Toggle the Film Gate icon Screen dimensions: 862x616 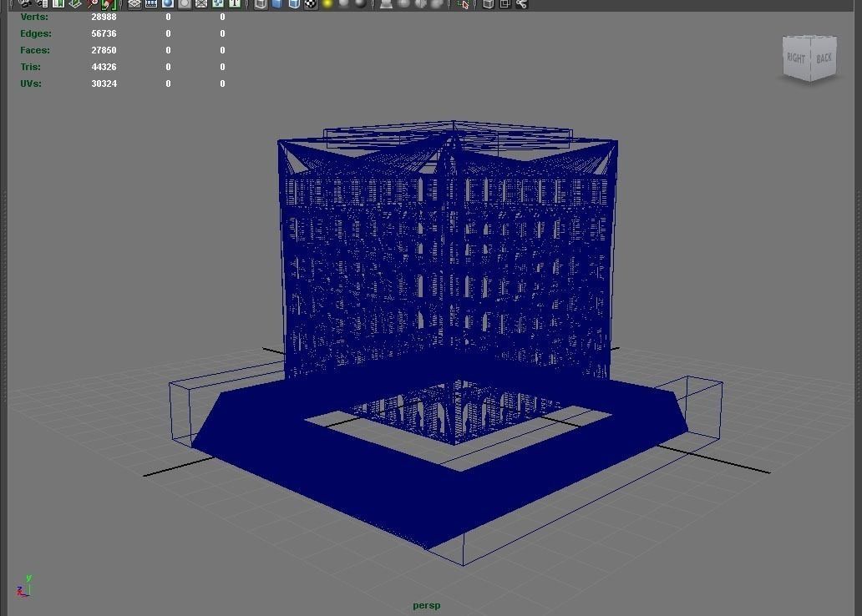[151, 3]
